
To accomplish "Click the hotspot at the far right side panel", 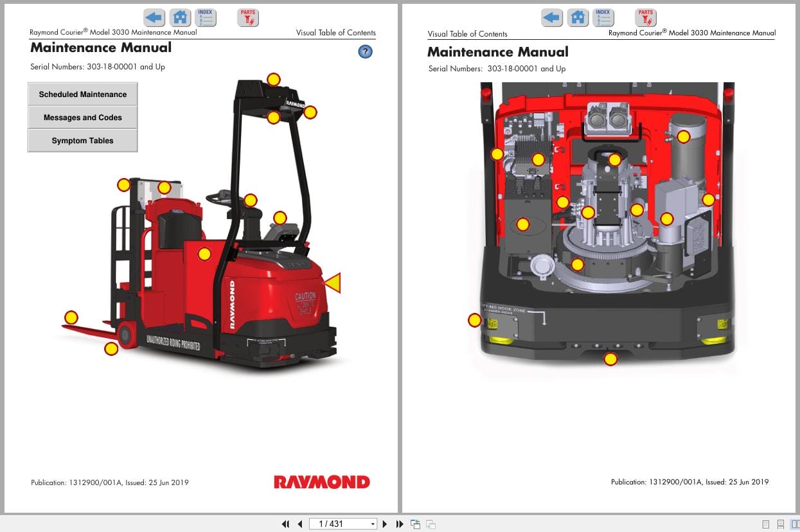I will [x=708, y=200].
